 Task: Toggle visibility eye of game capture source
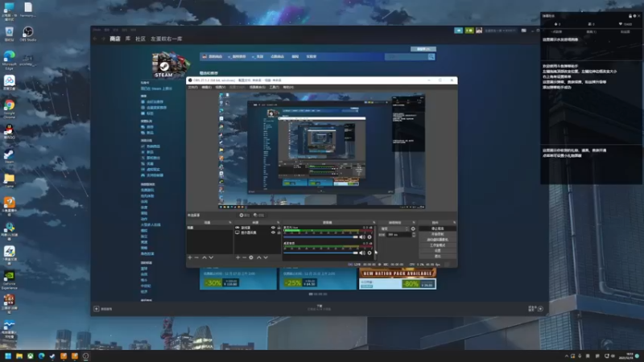pos(273,228)
